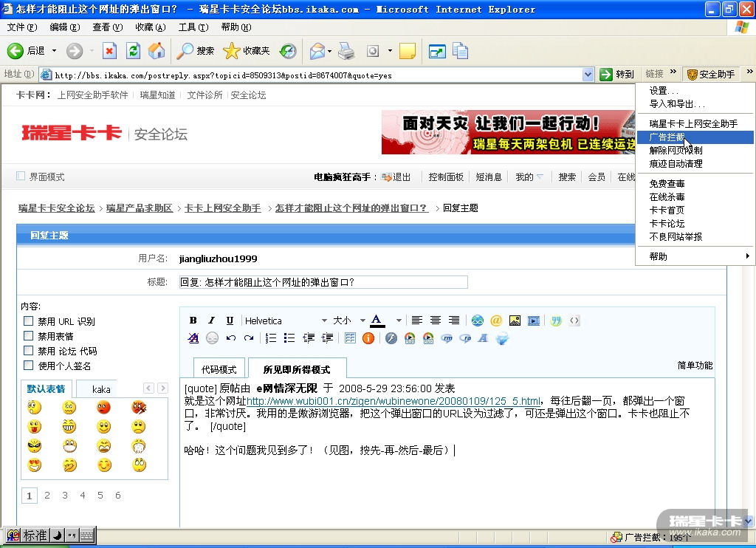The image size is (756, 548).
Task: Align text left in editor
Action: coord(417,321)
